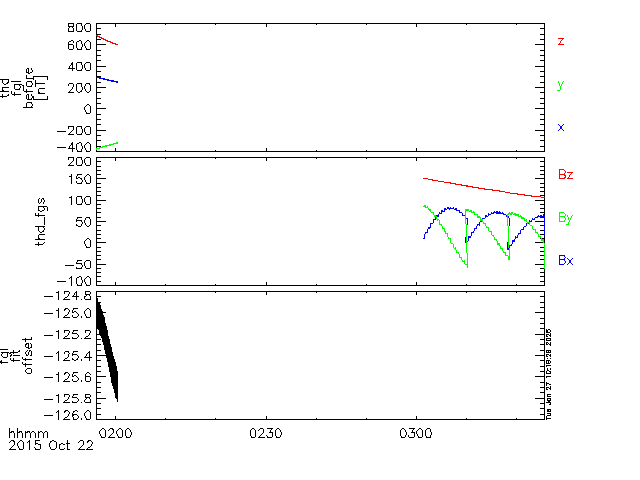Click the 150 tick label
The height and width of the screenshot is (480, 640).
[80, 179]
